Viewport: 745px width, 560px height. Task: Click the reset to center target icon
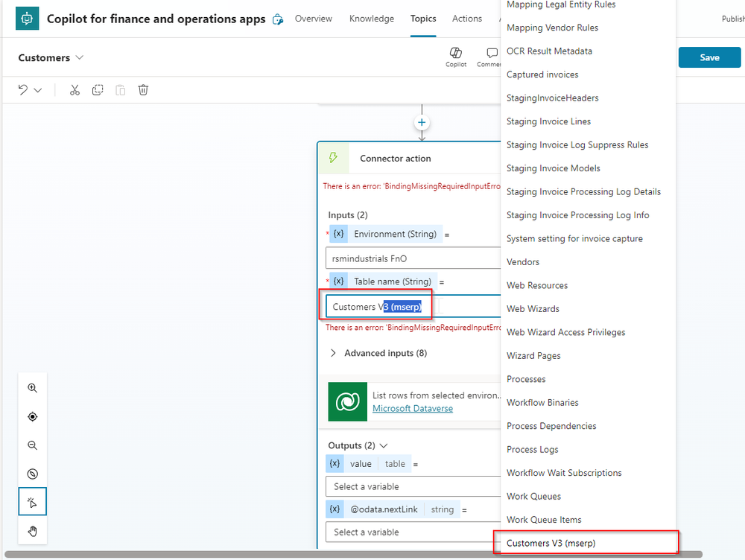tap(32, 416)
